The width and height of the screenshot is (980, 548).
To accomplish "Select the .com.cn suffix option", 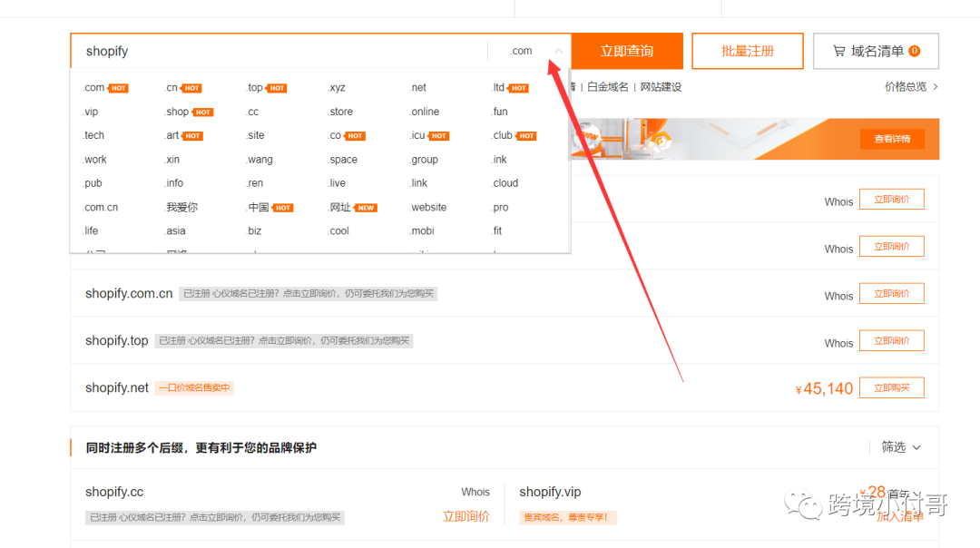I will [100, 208].
